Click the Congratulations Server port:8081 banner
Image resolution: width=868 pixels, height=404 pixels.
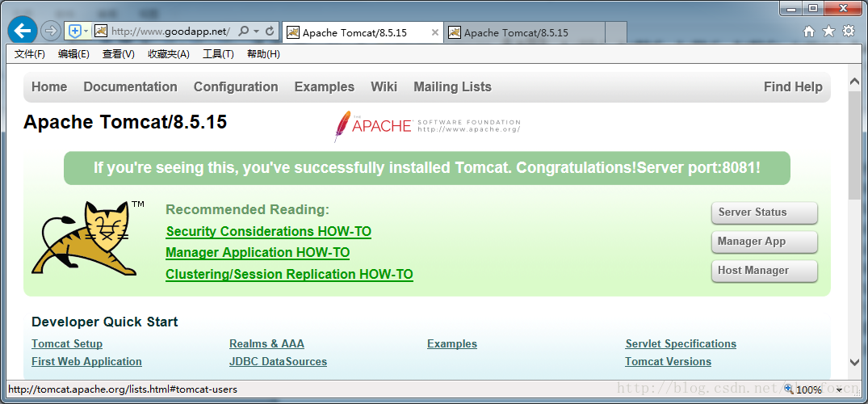[x=427, y=168]
